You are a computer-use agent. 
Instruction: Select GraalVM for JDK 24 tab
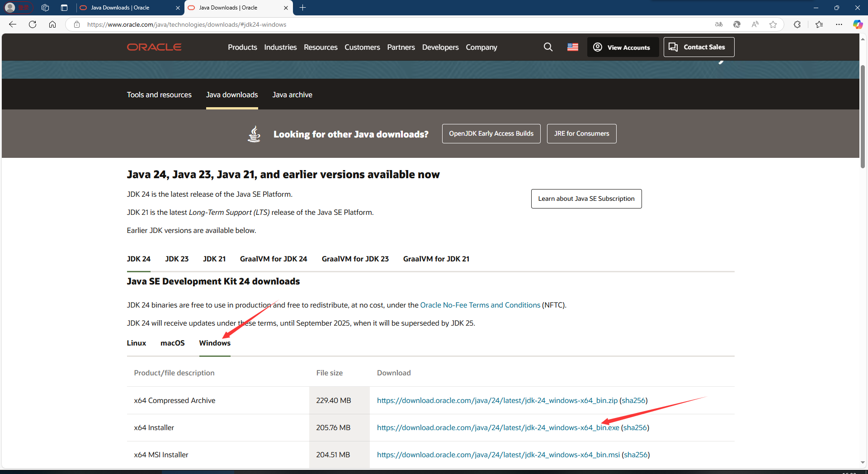(274, 259)
